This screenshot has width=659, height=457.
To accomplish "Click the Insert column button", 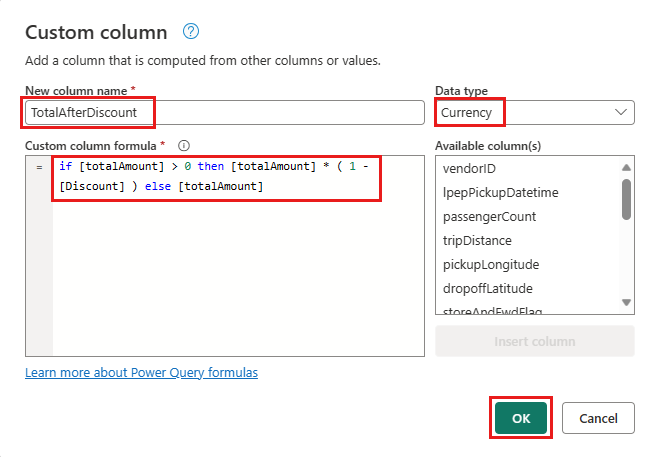I will pyautogui.click(x=534, y=341).
